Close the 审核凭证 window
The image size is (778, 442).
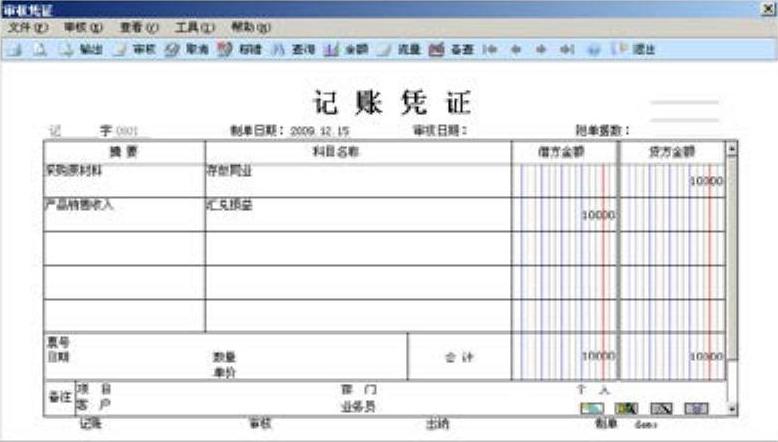tap(768, 9)
